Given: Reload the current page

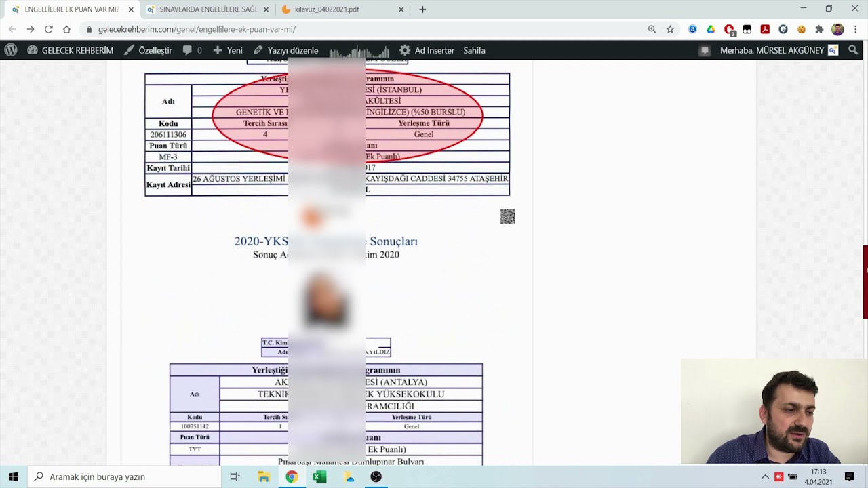Looking at the screenshot, I should [49, 29].
